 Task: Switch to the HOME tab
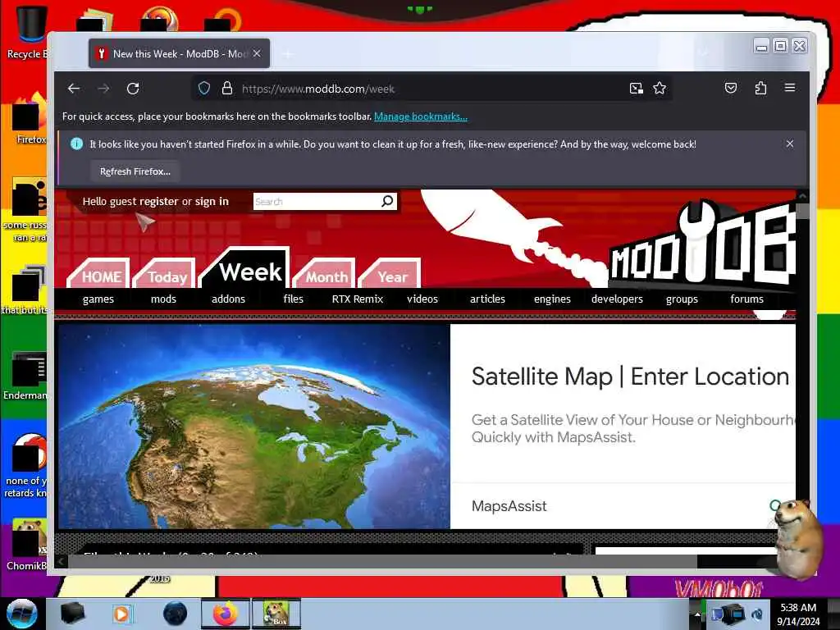point(99,274)
